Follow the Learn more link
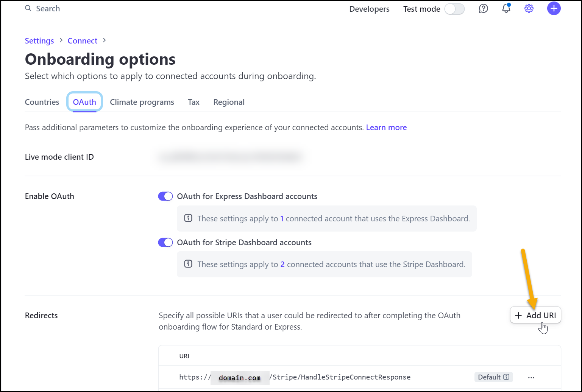 click(386, 128)
